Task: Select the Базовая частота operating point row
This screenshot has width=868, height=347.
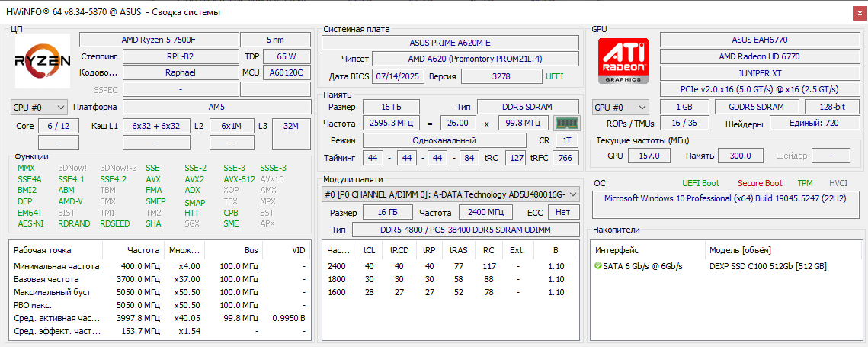Action: (x=159, y=279)
